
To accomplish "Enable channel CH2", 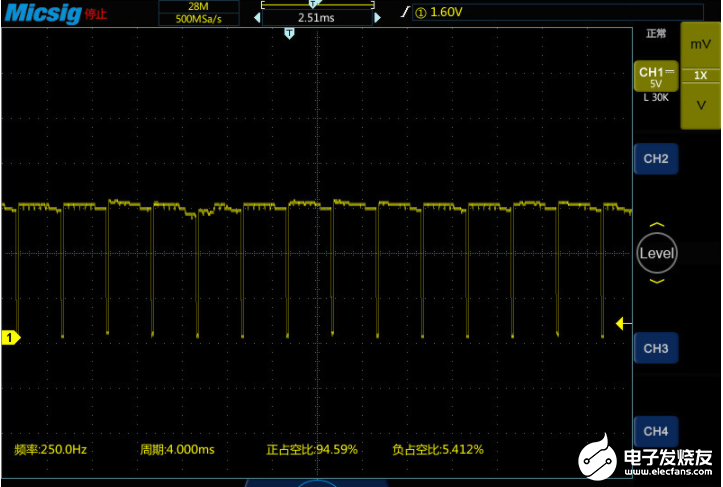I will 656,159.
